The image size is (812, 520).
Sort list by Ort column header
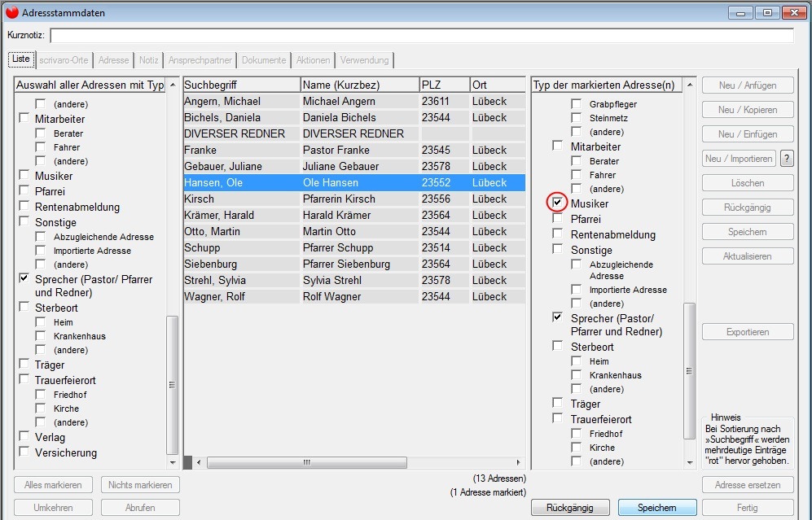[x=498, y=85]
